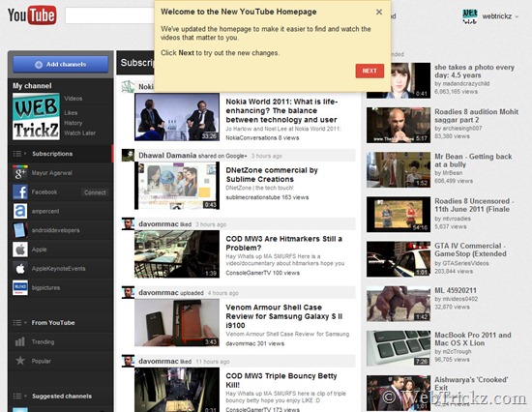Viewport: 532px width, 412px height.
Task: Play the she takes a photo every day thumbnail
Action: [399, 80]
